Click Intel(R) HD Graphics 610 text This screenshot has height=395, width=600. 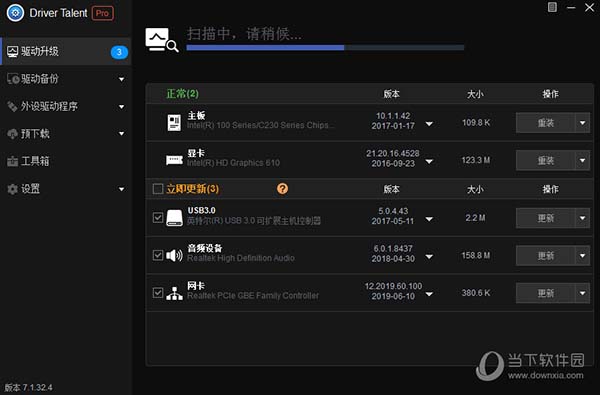(233, 163)
